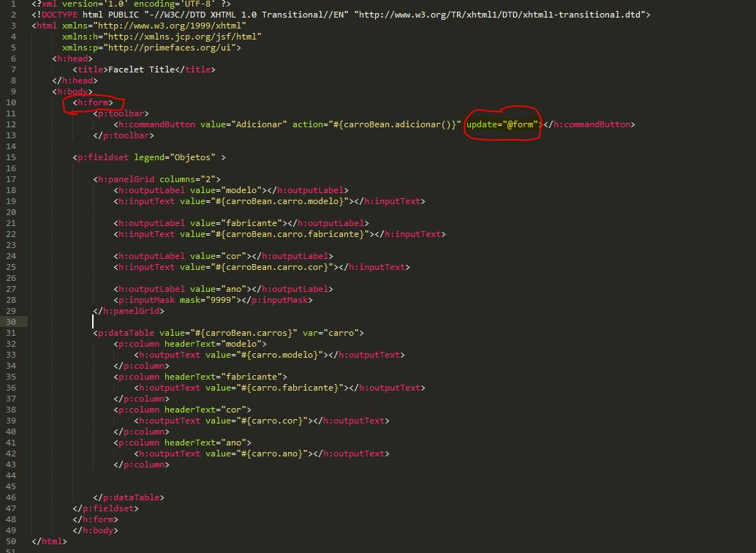Click the opening h:body tag
This screenshot has width=756, height=553.
click(72, 91)
